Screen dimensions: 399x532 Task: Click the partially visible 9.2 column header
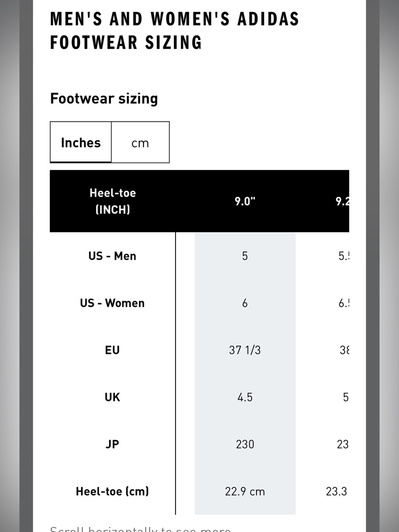(x=342, y=201)
